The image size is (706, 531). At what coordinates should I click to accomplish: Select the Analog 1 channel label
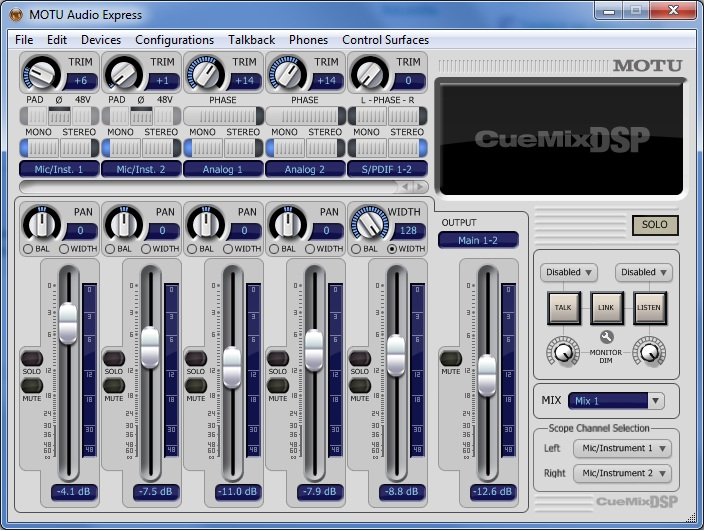coord(223,169)
